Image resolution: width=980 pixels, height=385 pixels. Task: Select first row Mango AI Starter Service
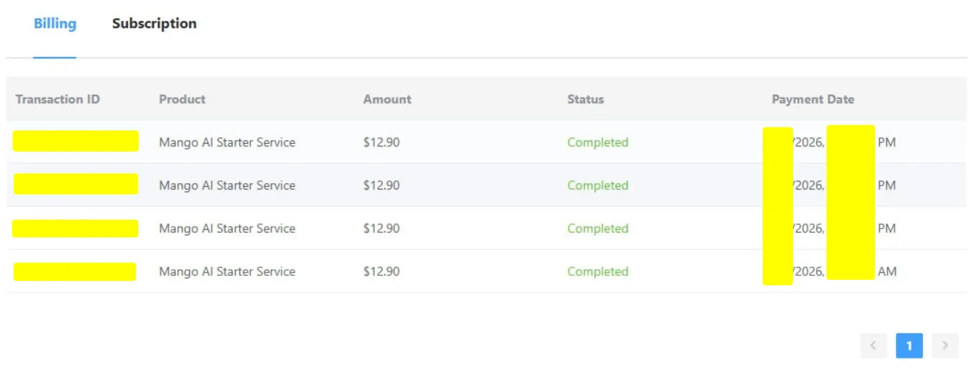click(x=227, y=142)
